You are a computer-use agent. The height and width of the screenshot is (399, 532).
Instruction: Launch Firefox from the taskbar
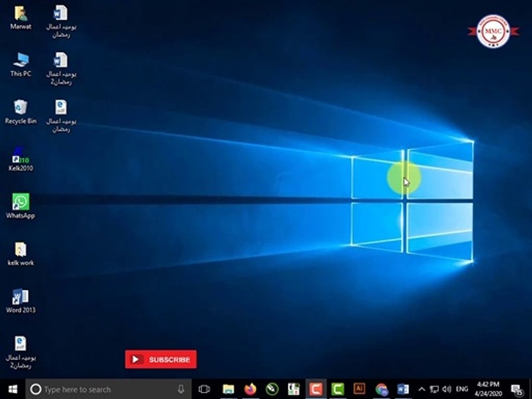coord(250,389)
